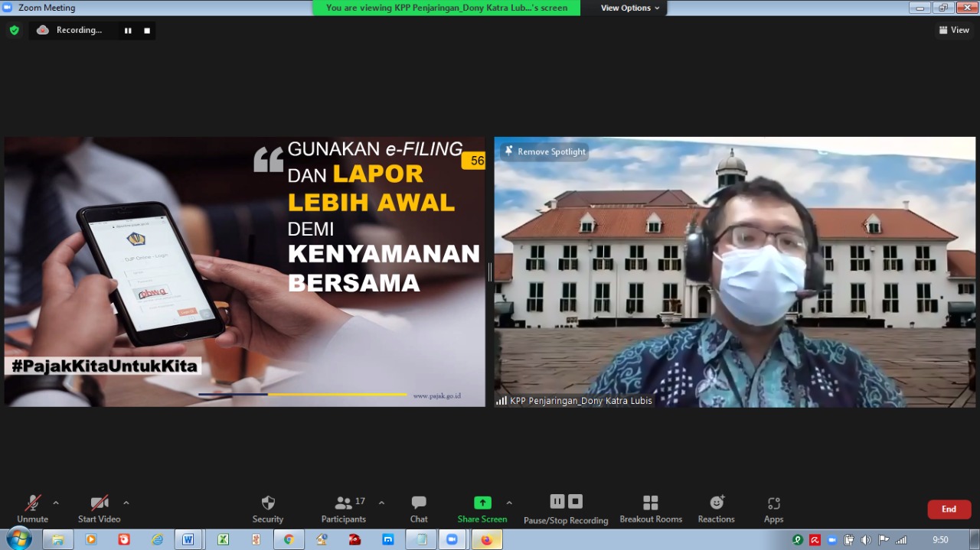This screenshot has width=980, height=550.
Task: Start Video camera
Action: [99, 509]
